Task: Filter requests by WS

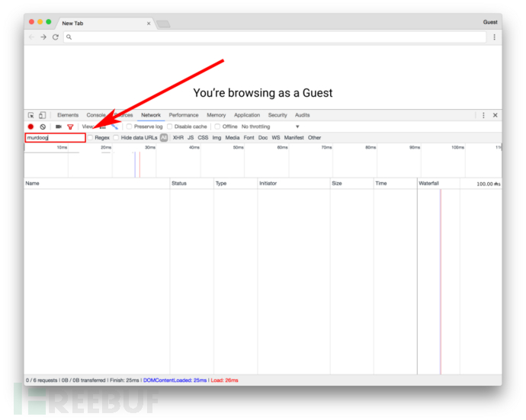Action: (x=276, y=137)
